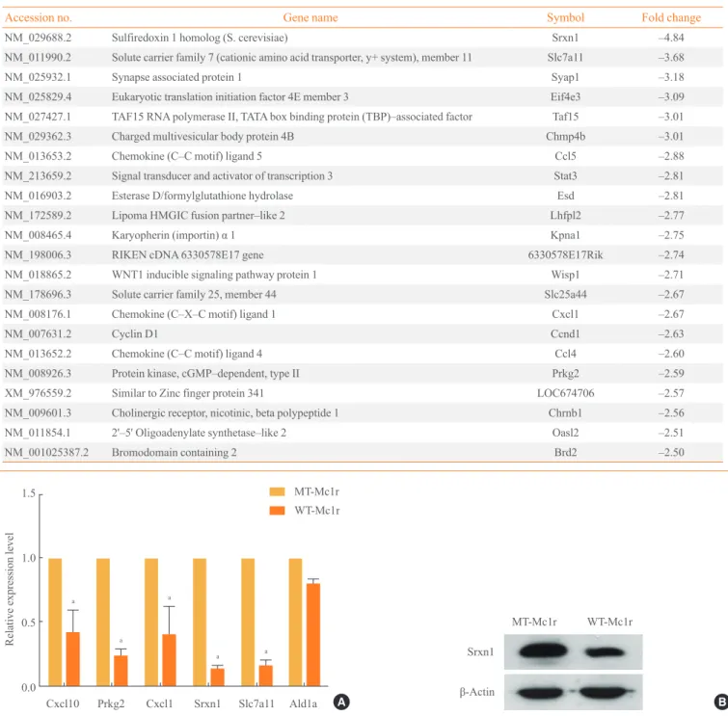Select accession NM_011990.2
Viewport: 728px width, 716px height.
pos(38,58)
